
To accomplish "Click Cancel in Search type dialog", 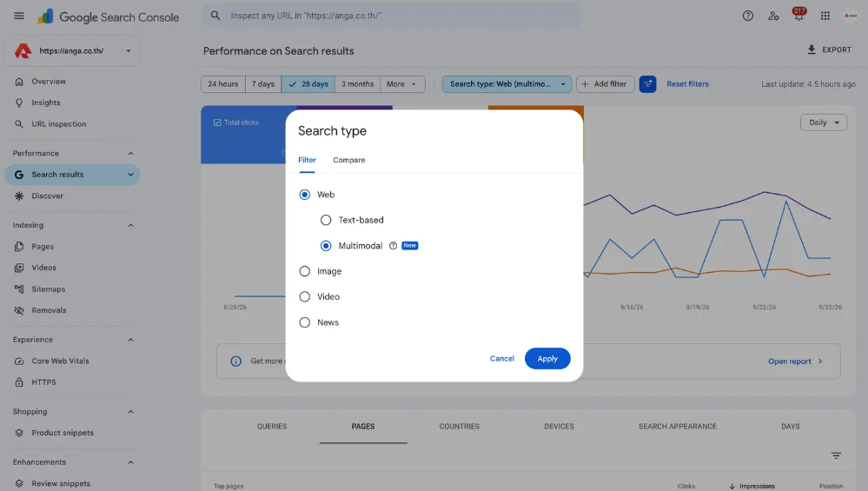I will coord(502,359).
